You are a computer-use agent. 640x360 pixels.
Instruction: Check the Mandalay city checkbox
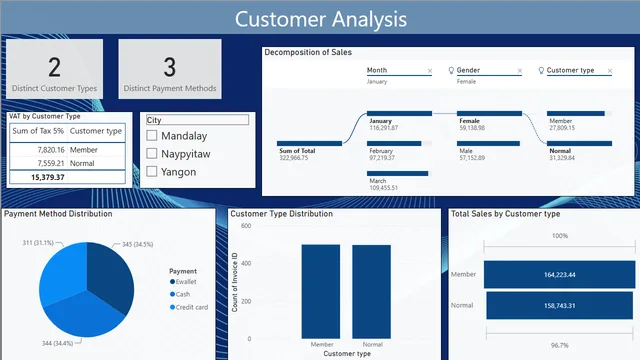[152, 136]
